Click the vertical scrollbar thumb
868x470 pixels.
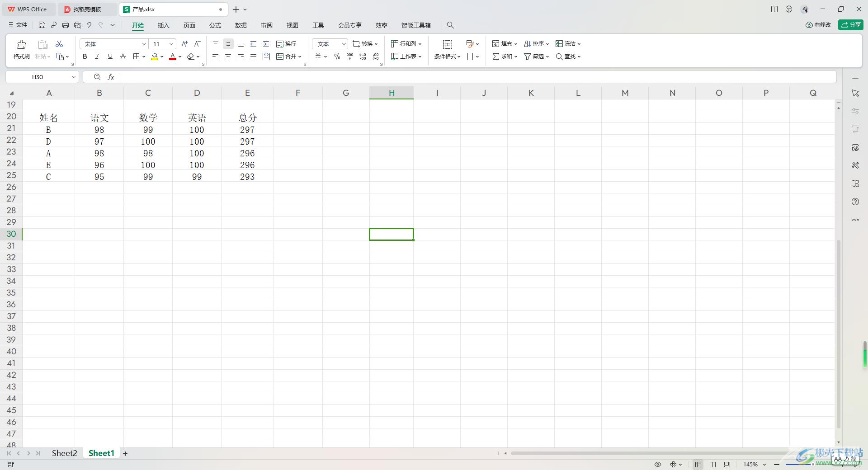click(x=839, y=334)
